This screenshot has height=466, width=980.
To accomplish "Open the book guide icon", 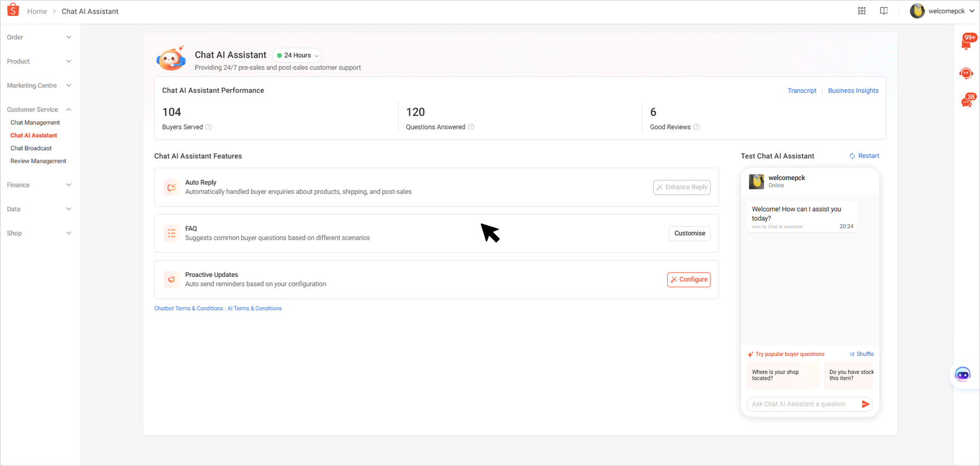I will (884, 11).
